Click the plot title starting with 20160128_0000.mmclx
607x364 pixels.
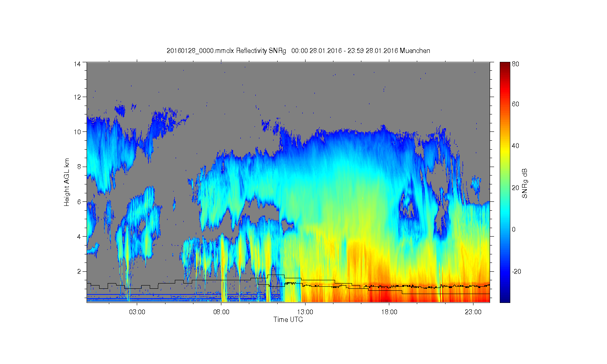[298, 51]
